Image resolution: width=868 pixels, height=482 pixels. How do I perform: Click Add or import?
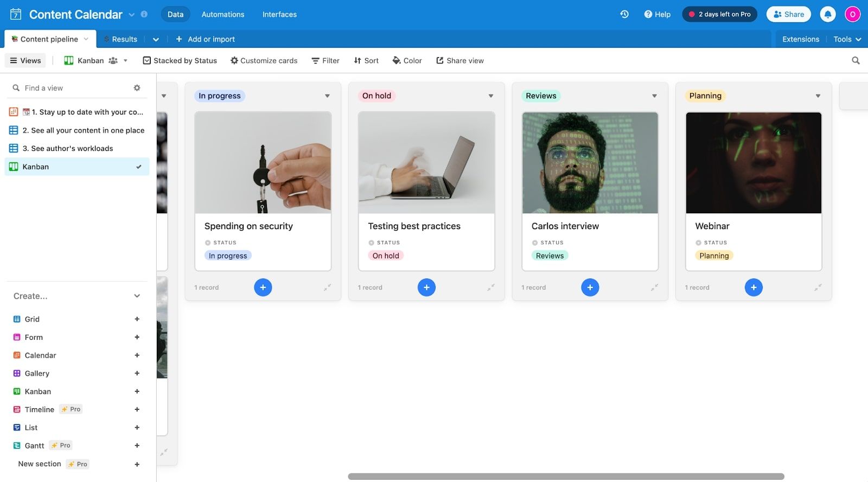click(x=205, y=39)
